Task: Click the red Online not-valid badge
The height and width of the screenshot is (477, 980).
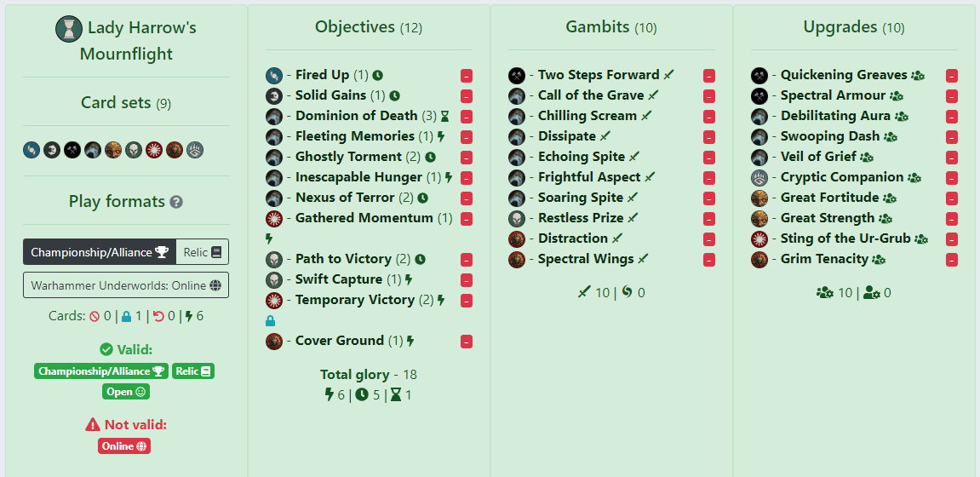Action: [x=124, y=445]
